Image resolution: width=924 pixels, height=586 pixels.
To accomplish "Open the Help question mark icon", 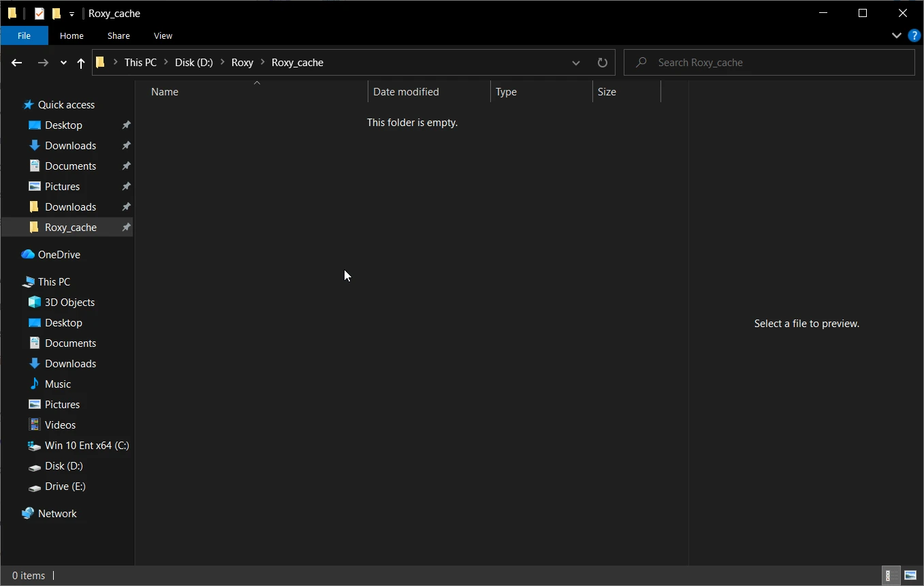I will [914, 35].
